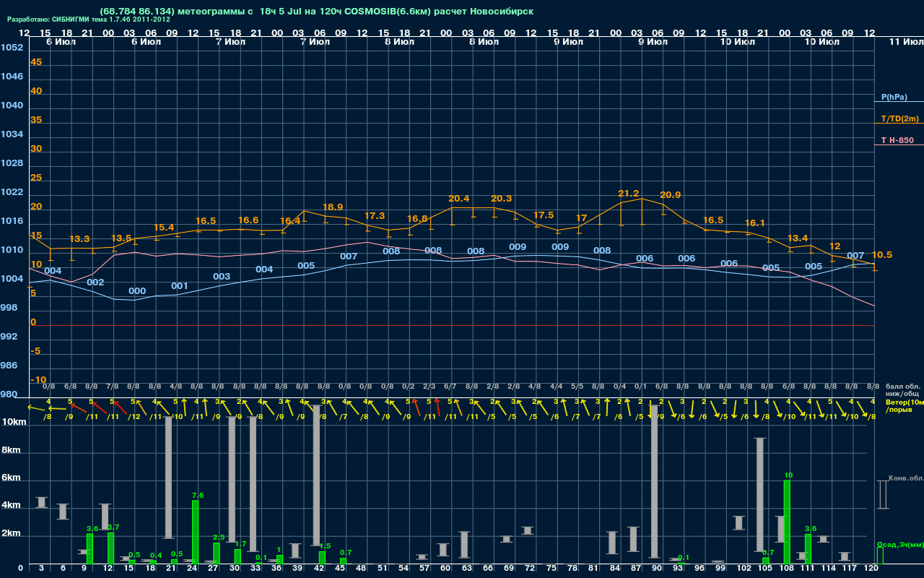This screenshot has width=924, height=578.
Task: Click the precipitation value 2.5
Action: [x=219, y=538]
